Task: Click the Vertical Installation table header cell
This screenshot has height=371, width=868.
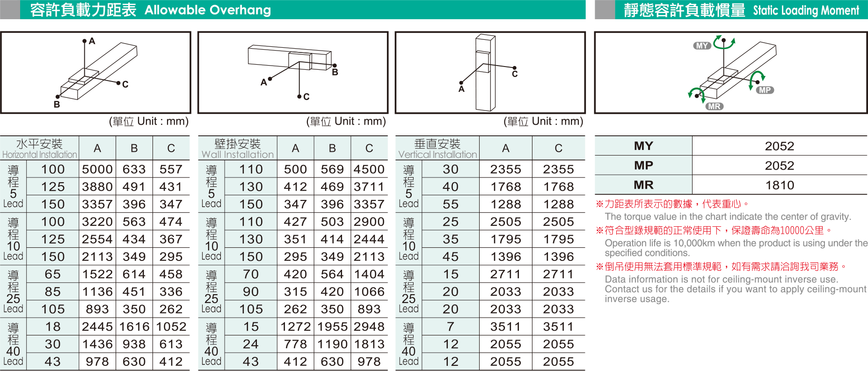Action: [438, 148]
